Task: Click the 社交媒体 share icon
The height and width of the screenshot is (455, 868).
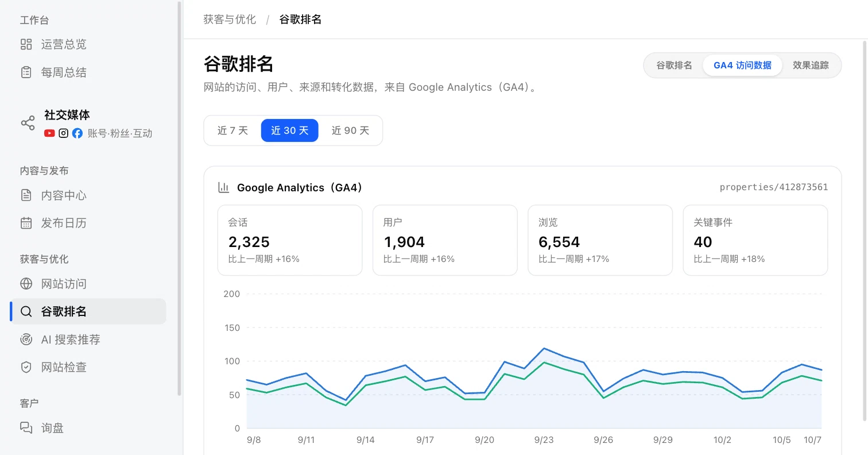Action: tap(28, 123)
